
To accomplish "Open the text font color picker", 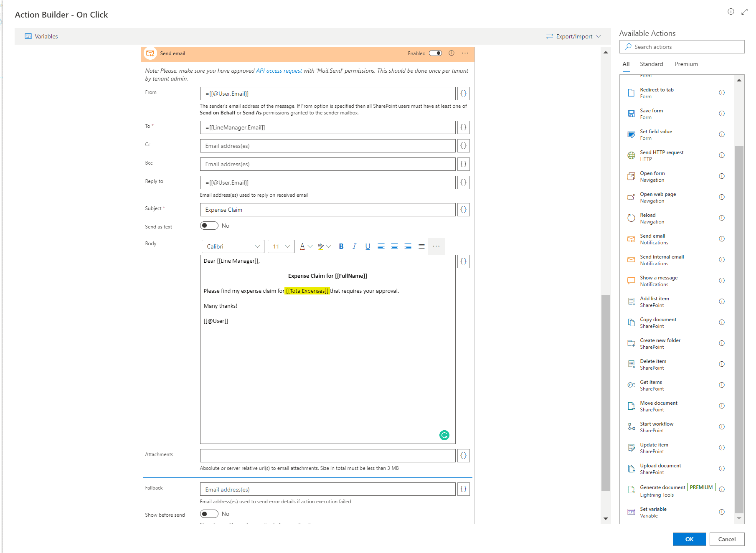I will tap(303, 246).
